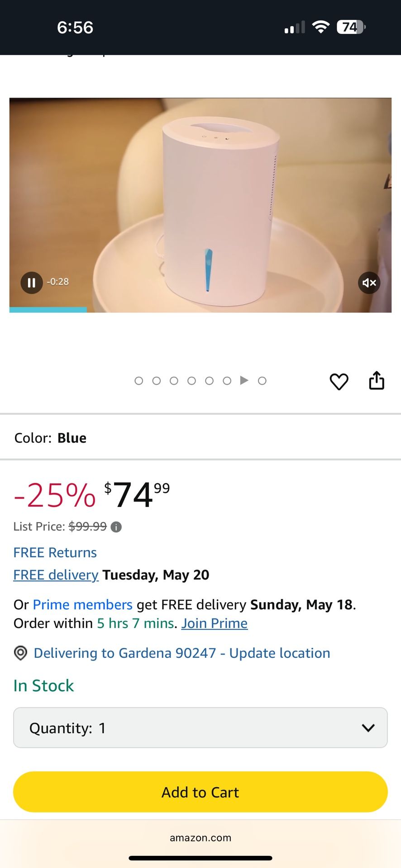
Task: Open the Color: Blue selection row
Action: [200, 437]
